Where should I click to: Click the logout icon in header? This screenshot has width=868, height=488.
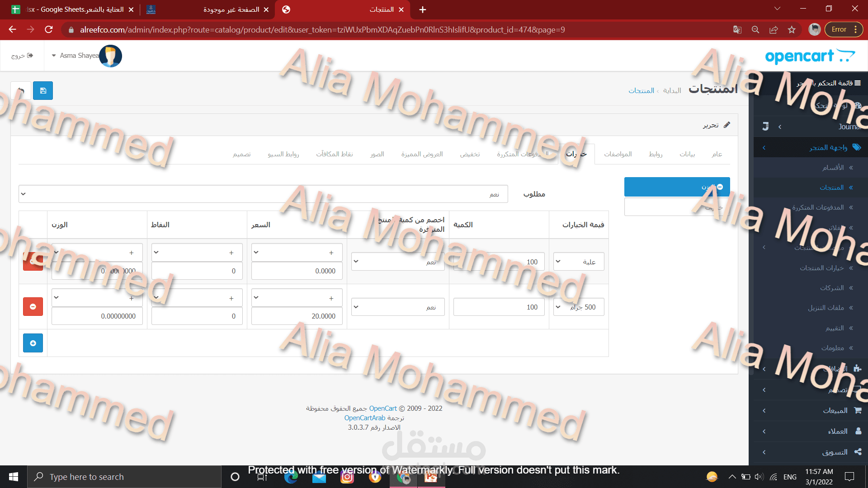tap(30, 56)
